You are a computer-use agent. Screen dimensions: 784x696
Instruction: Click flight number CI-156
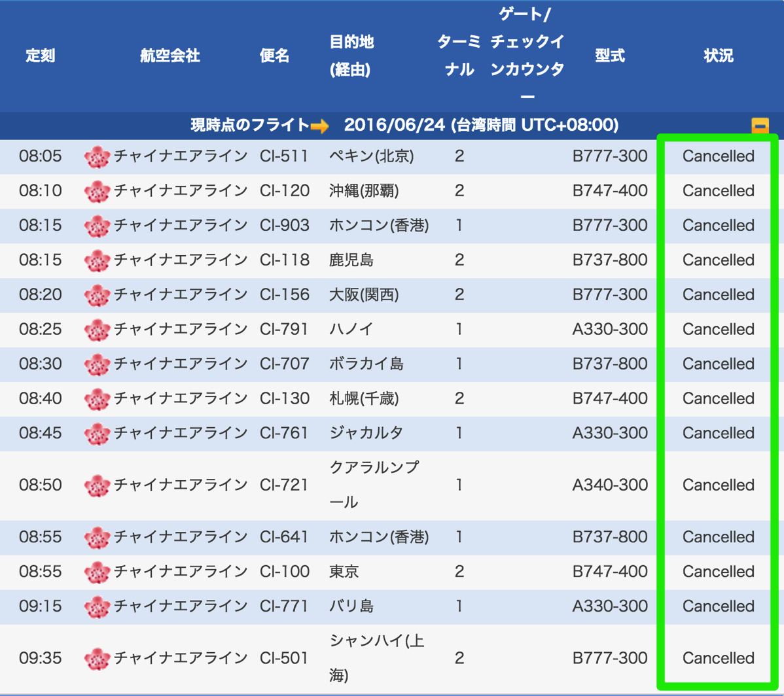285,295
